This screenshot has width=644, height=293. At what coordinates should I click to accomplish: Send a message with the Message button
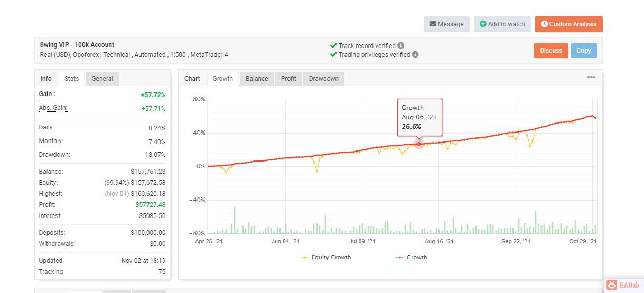click(446, 24)
